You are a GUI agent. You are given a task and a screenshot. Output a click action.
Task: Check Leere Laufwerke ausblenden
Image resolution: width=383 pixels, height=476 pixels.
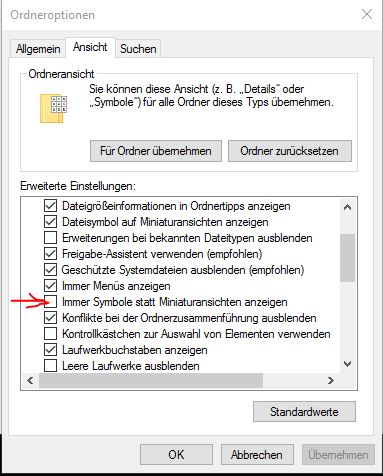(50, 366)
